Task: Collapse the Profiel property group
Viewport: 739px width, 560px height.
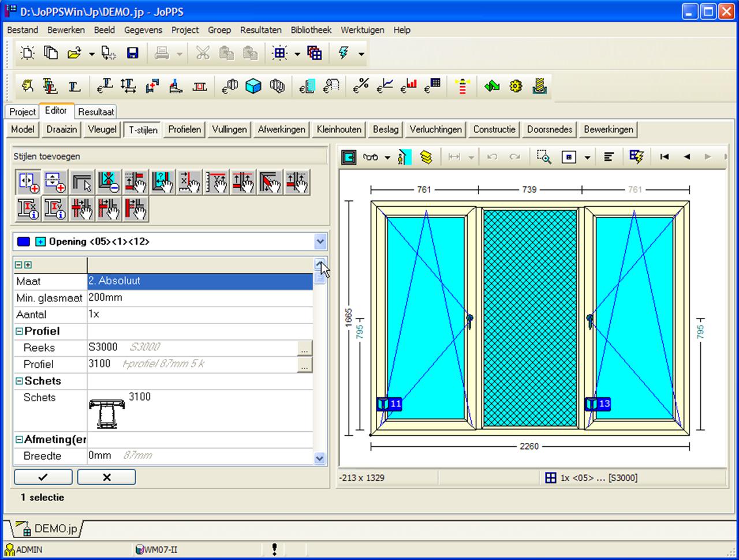Action: 19,331
